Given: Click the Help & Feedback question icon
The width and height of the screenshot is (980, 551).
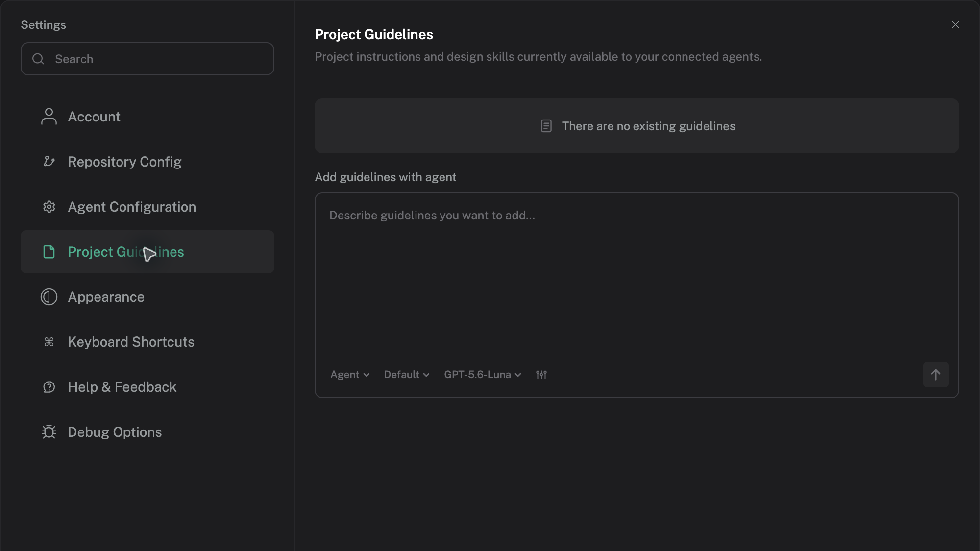Looking at the screenshot, I should [49, 387].
